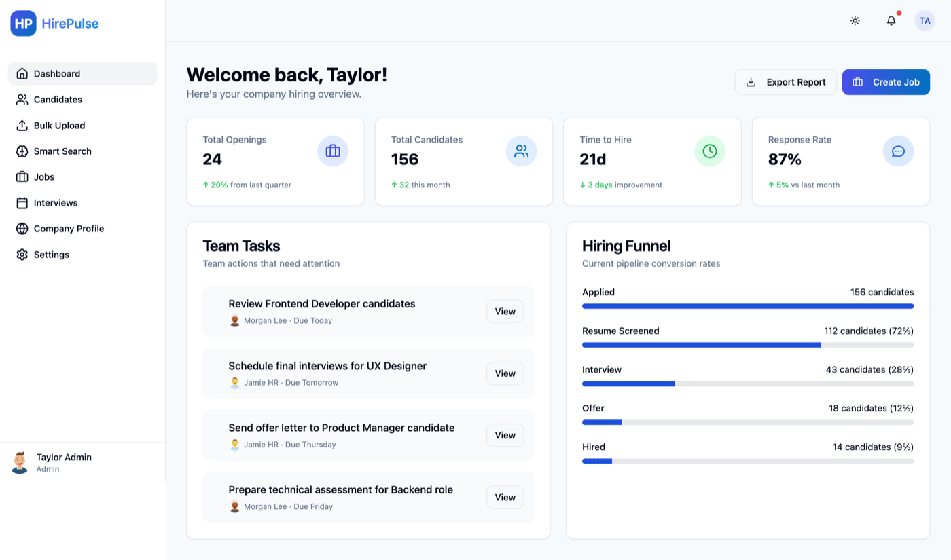This screenshot has width=951, height=560.
Task: Select Smart Search in the sidebar
Action: (x=82, y=151)
